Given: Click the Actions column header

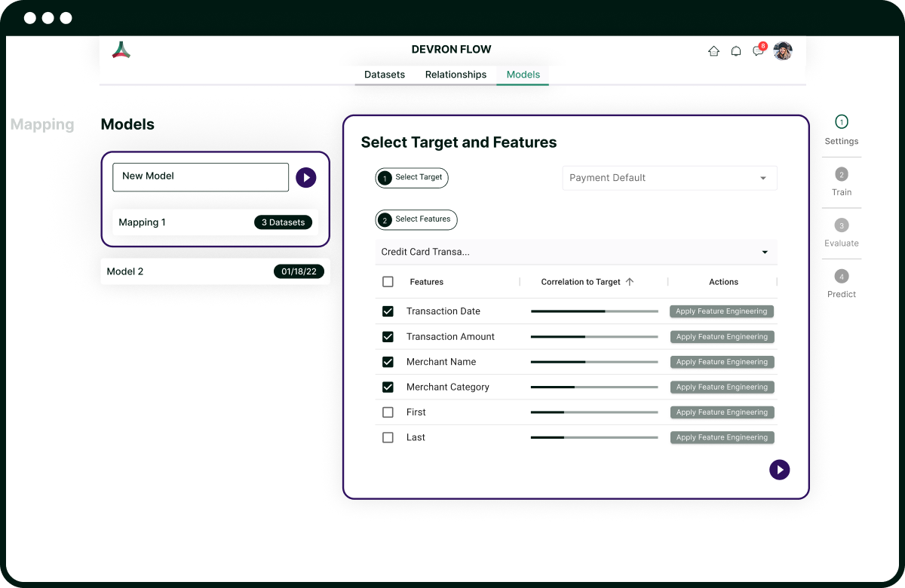Looking at the screenshot, I should (723, 282).
